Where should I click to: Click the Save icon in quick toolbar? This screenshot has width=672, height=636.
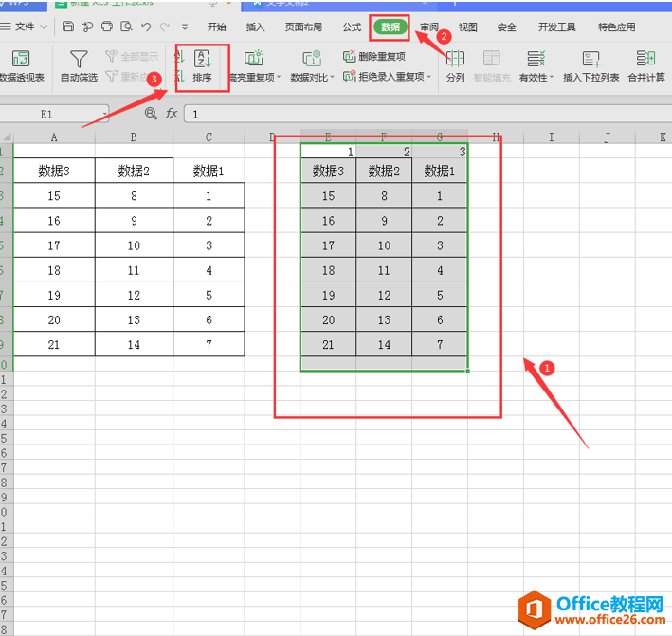pos(67,27)
